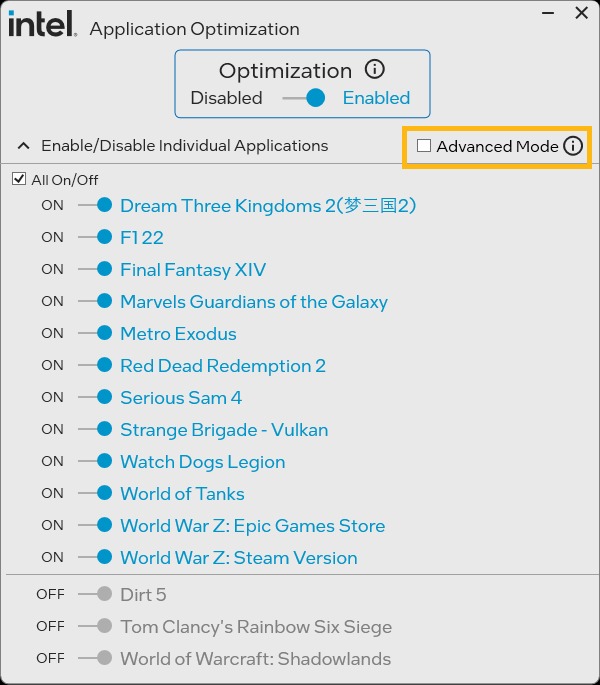Enable the Advanced Mode checkbox
This screenshot has height=685, width=600.
[424, 146]
